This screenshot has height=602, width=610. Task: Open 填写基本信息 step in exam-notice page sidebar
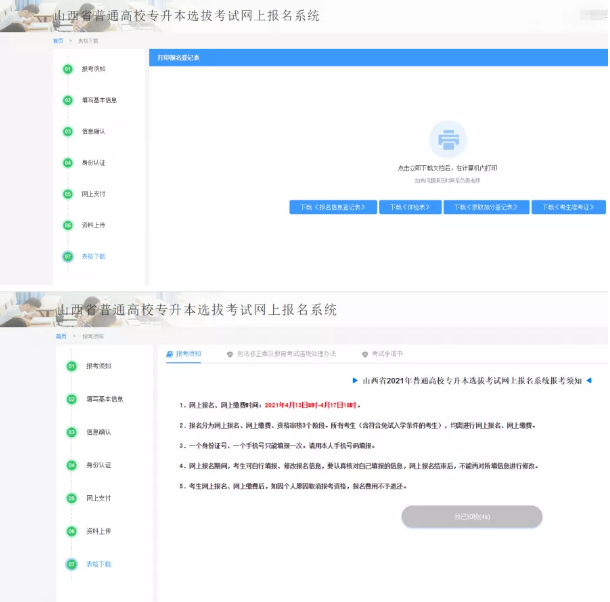pyautogui.click(x=104, y=399)
